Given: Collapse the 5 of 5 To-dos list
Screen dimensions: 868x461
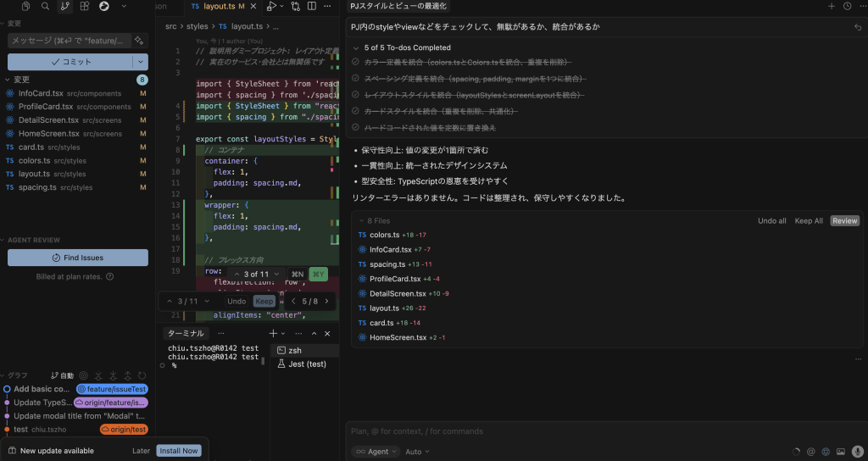Looking at the screenshot, I should coord(356,48).
